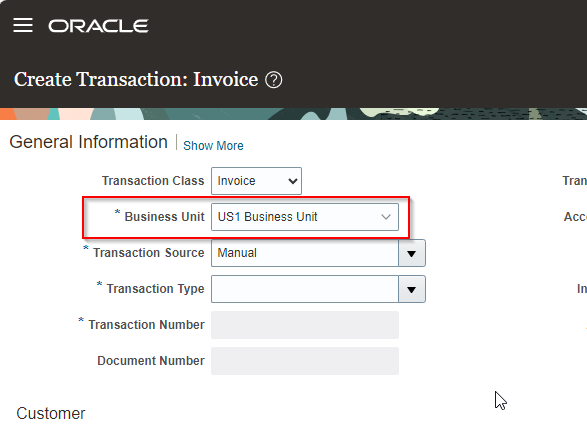Expand the Transaction Source dropdown arrow
The width and height of the screenshot is (587, 425).
pos(412,253)
